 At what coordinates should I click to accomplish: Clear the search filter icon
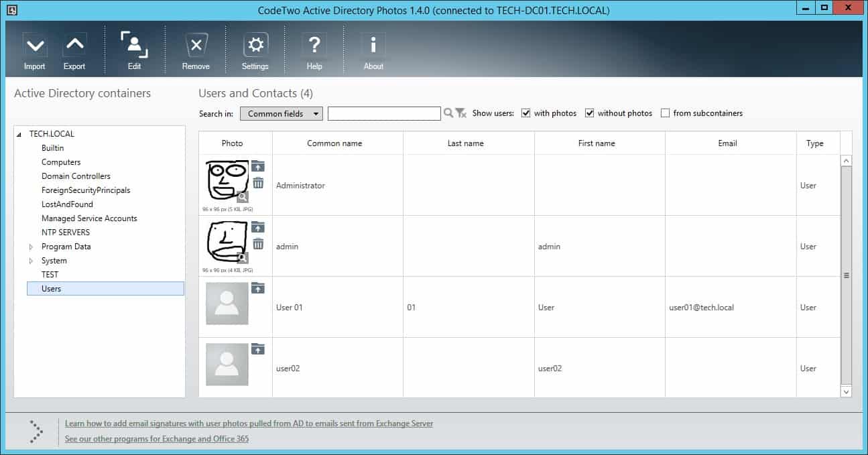[x=461, y=114]
